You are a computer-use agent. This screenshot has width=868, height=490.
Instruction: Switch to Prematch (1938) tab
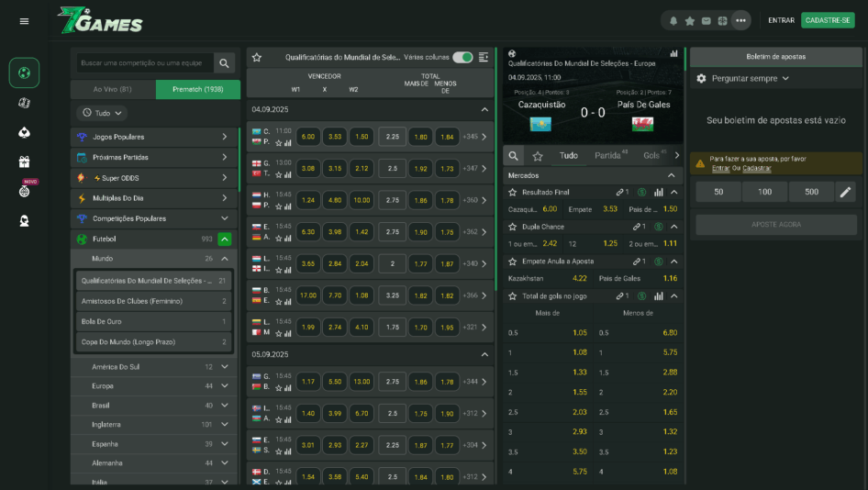click(x=197, y=89)
